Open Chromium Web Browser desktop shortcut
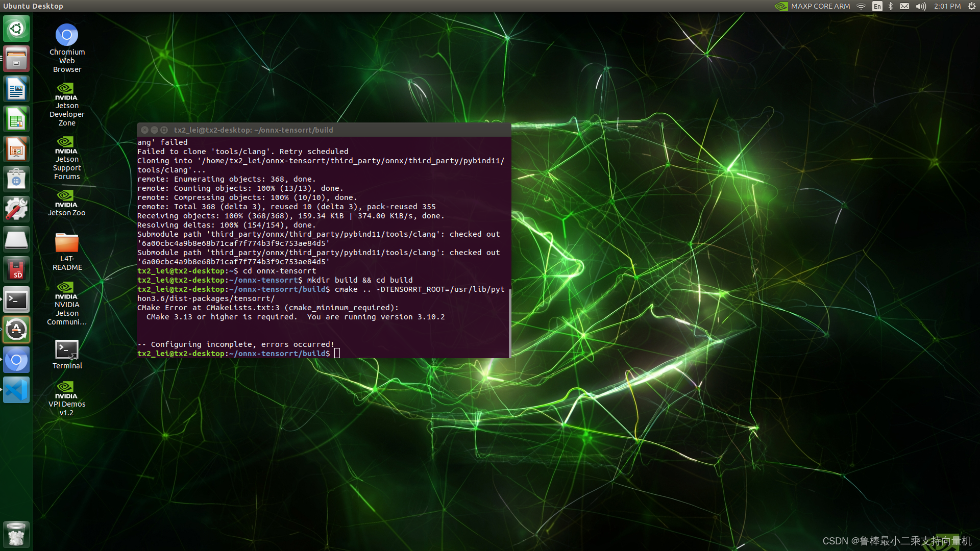Viewport: 980px width, 551px height. 67,48
